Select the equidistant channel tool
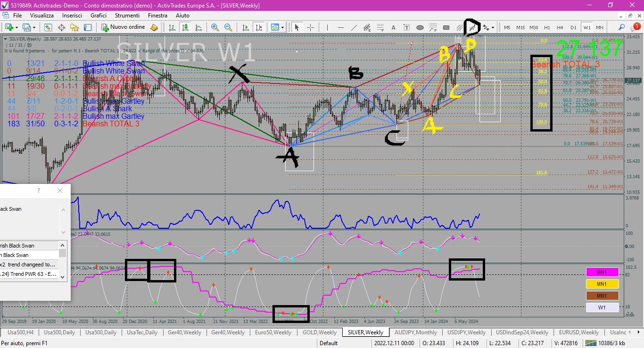This screenshot has height=348, width=644. point(367,27)
